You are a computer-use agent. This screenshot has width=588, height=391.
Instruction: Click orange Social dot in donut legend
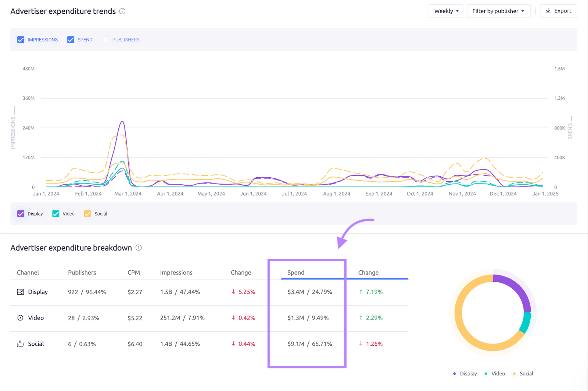[x=514, y=374]
